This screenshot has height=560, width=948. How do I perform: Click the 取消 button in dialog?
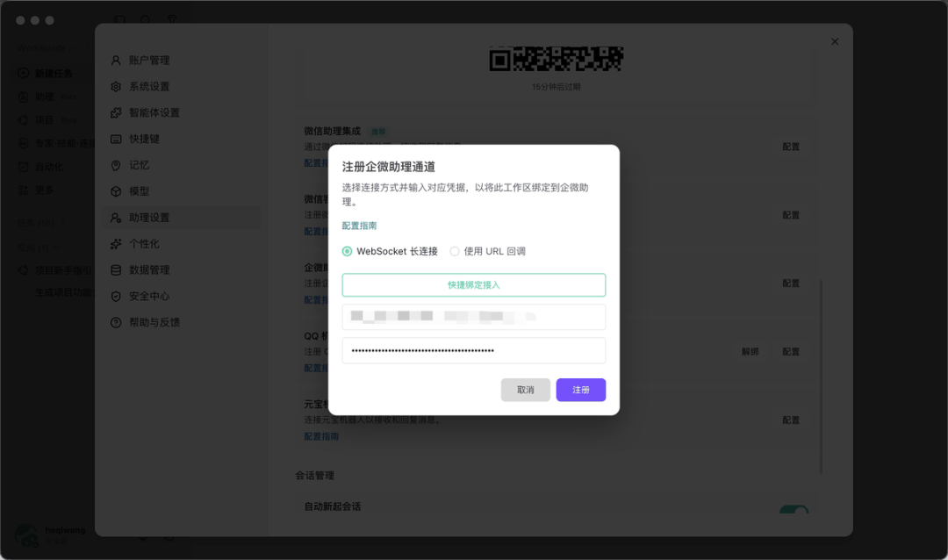pyautogui.click(x=526, y=390)
